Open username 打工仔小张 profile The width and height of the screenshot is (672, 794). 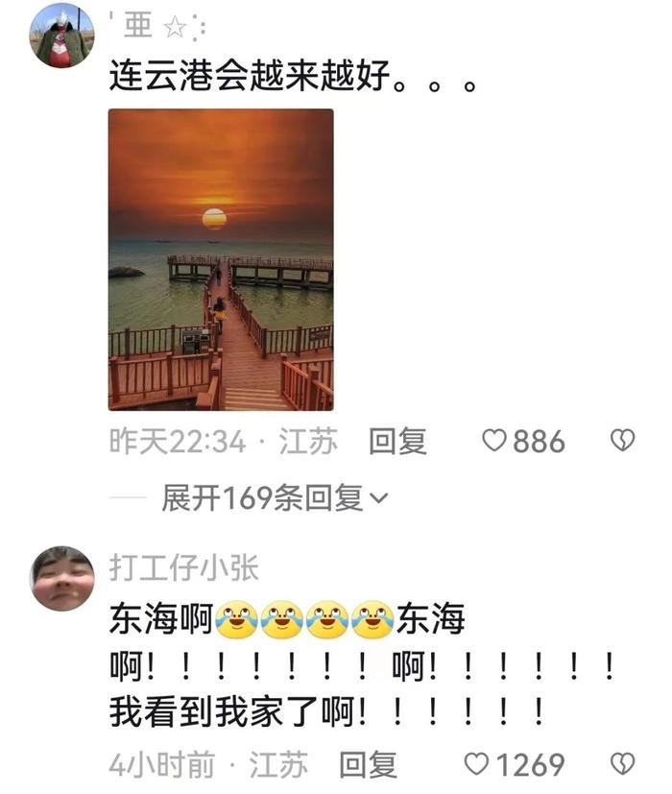pos(184,567)
